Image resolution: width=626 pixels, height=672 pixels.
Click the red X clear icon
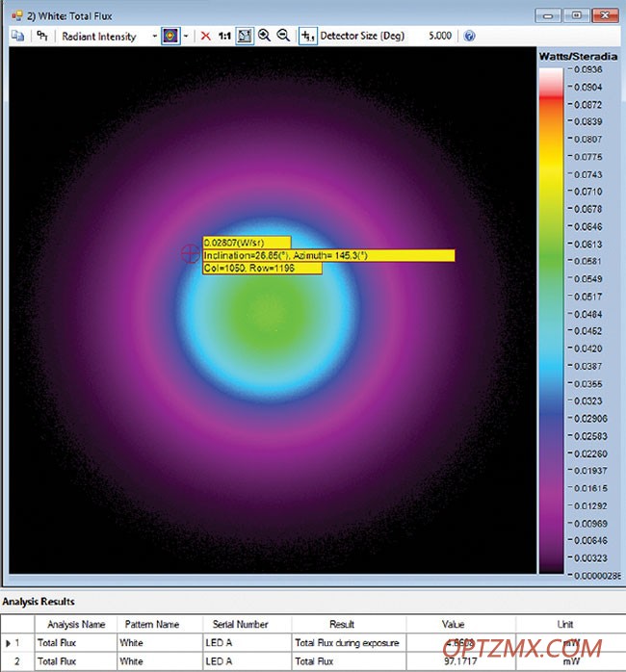pyautogui.click(x=206, y=36)
